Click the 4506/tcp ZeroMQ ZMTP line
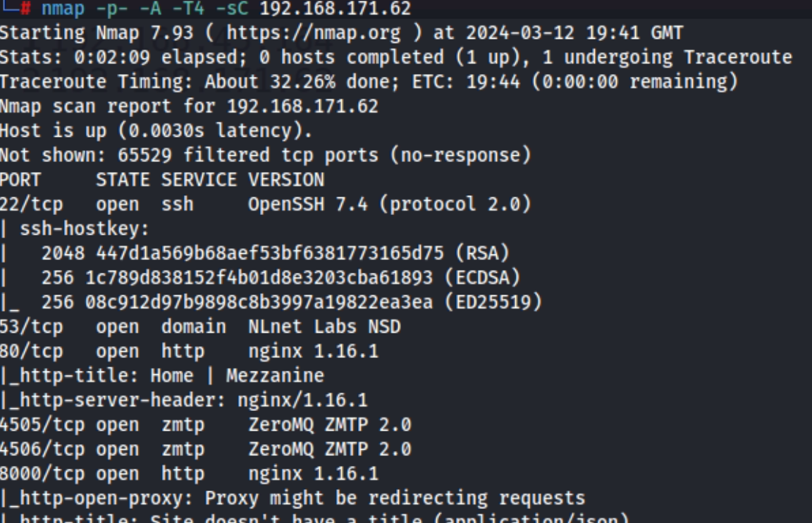Screen dimensions: 812x523 (206, 449)
